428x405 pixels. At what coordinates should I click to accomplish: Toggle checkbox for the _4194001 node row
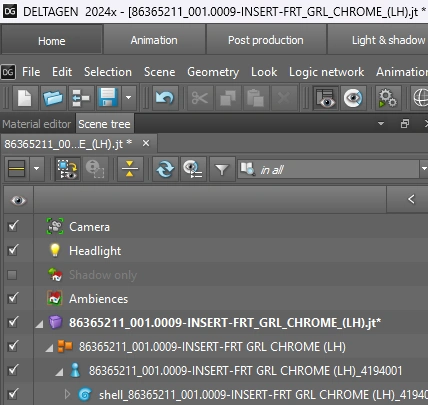point(13,370)
